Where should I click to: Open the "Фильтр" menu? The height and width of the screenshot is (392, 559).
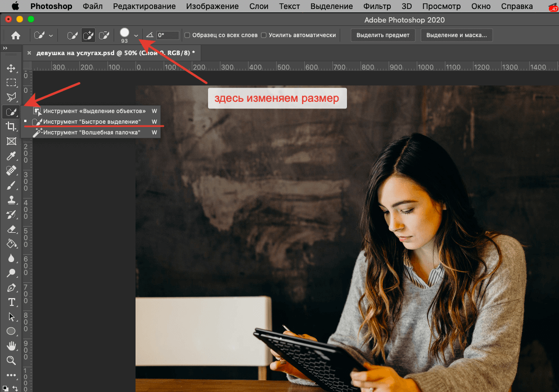[377, 6]
